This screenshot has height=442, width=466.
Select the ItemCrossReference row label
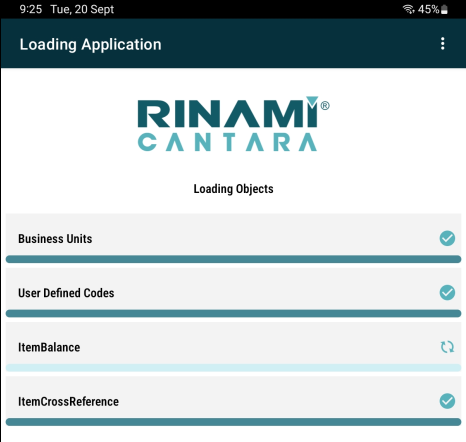click(x=68, y=402)
